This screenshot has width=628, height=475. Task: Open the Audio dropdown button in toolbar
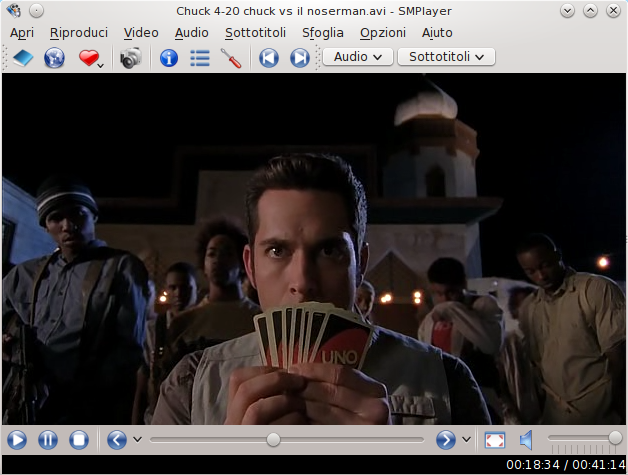click(358, 57)
